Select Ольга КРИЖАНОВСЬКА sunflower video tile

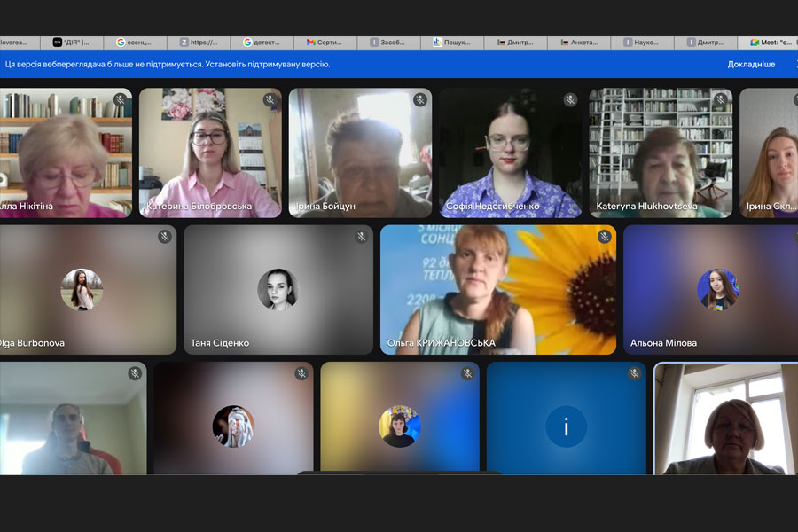click(498, 290)
